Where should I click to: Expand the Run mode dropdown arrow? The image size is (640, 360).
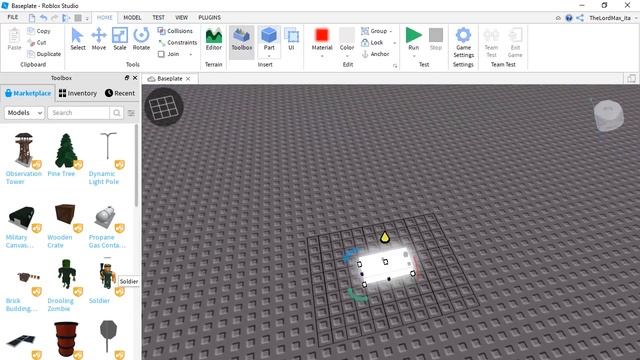point(413,56)
